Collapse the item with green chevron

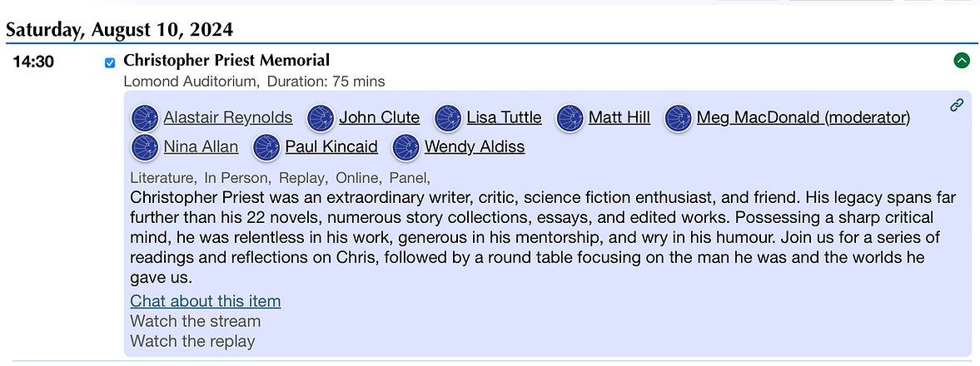point(962,60)
